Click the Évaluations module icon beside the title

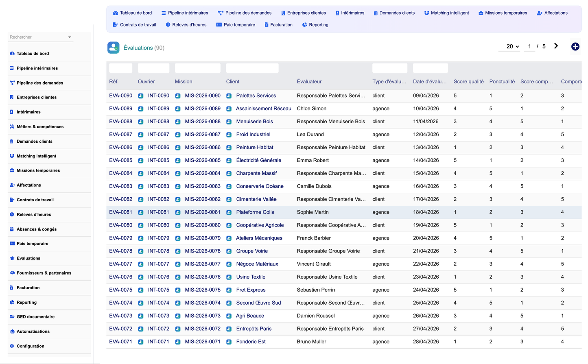tap(114, 48)
